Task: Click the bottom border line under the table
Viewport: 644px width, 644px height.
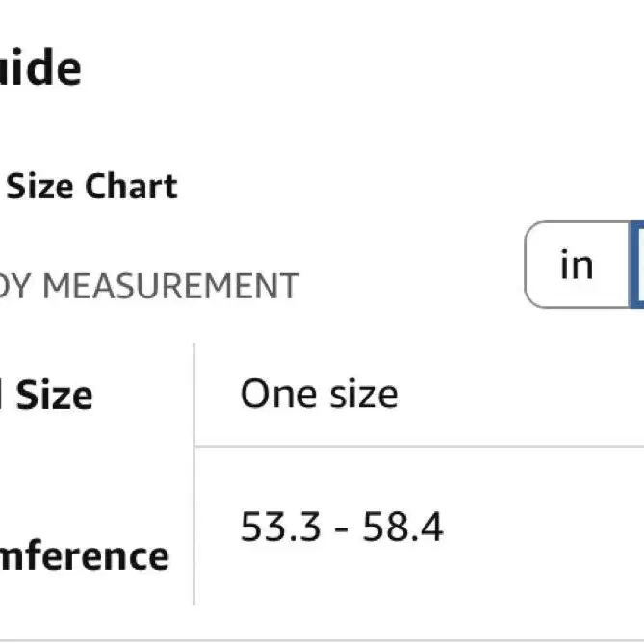Action: click(322, 641)
